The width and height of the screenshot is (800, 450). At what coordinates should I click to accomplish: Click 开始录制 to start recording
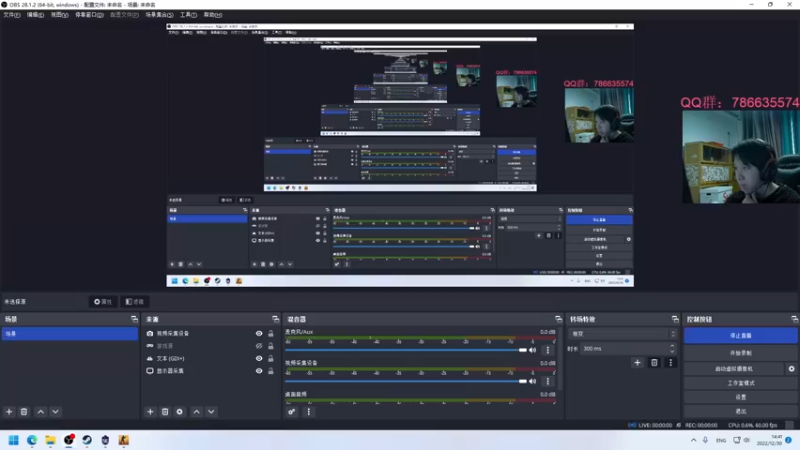740,353
